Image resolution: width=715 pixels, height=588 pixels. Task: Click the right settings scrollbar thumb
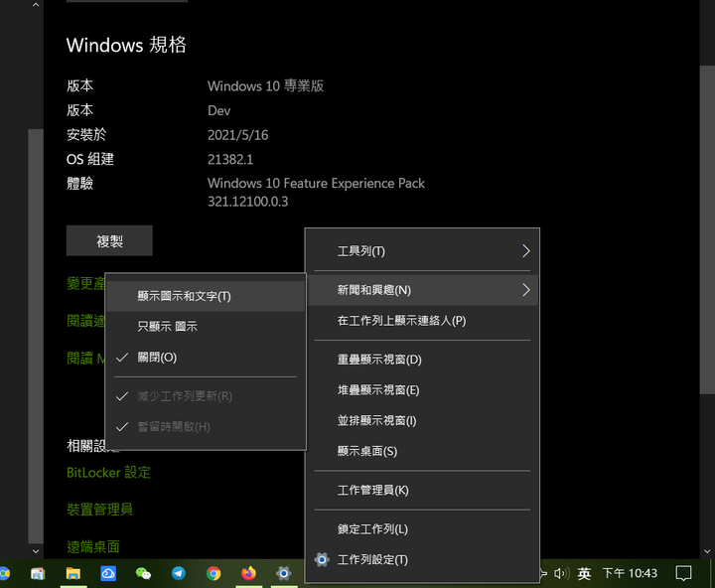tap(707, 229)
